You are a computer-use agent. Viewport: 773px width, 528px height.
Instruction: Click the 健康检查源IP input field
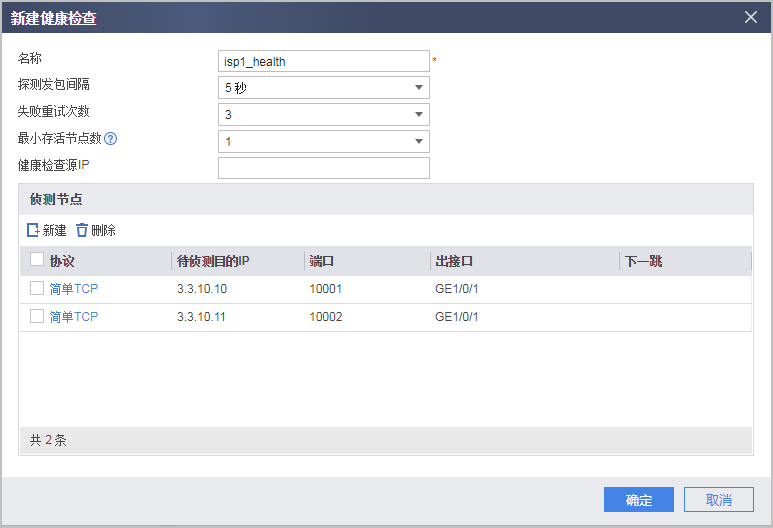coord(323,168)
